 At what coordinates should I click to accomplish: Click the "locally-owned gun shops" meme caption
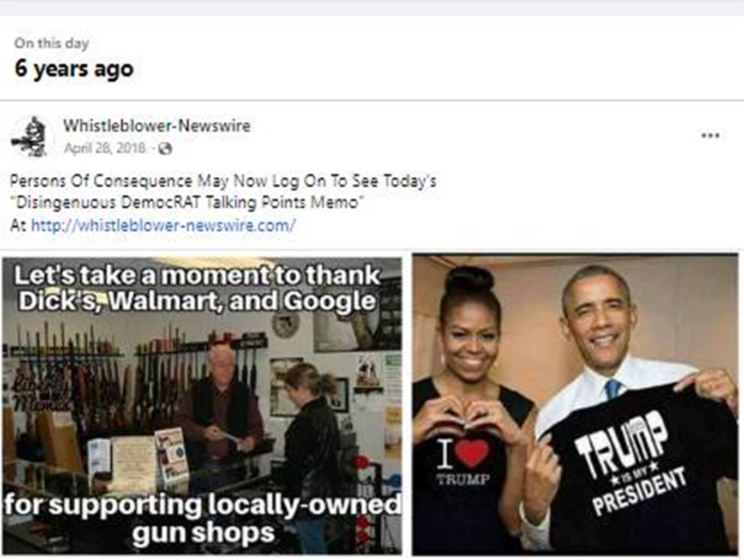pyautogui.click(x=202, y=519)
